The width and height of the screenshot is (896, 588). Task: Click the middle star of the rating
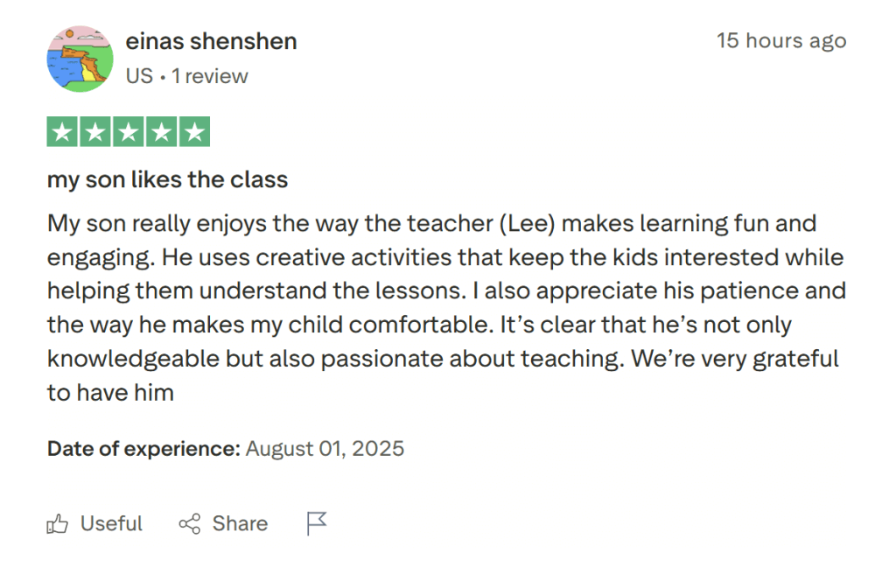128,131
